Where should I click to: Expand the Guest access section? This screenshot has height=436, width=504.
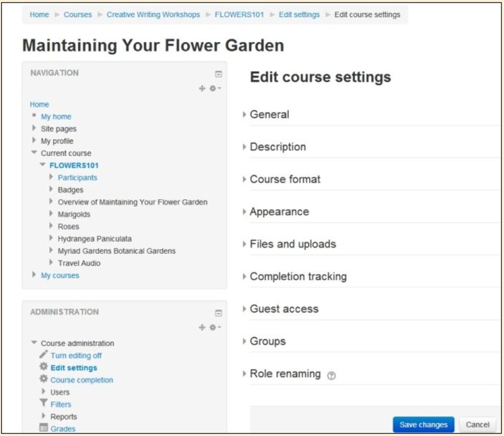click(284, 309)
